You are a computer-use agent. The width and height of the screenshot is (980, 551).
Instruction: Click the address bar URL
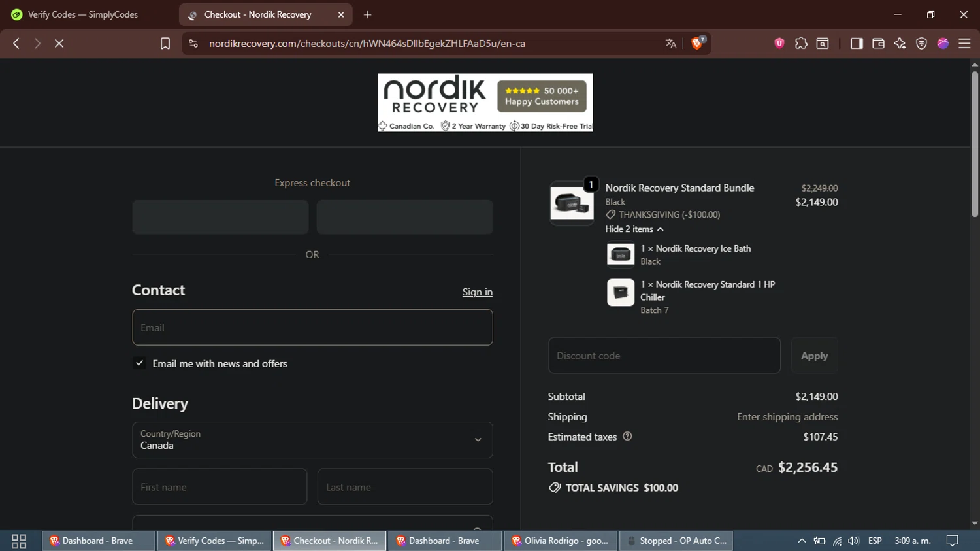pyautogui.click(x=367, y=43)
